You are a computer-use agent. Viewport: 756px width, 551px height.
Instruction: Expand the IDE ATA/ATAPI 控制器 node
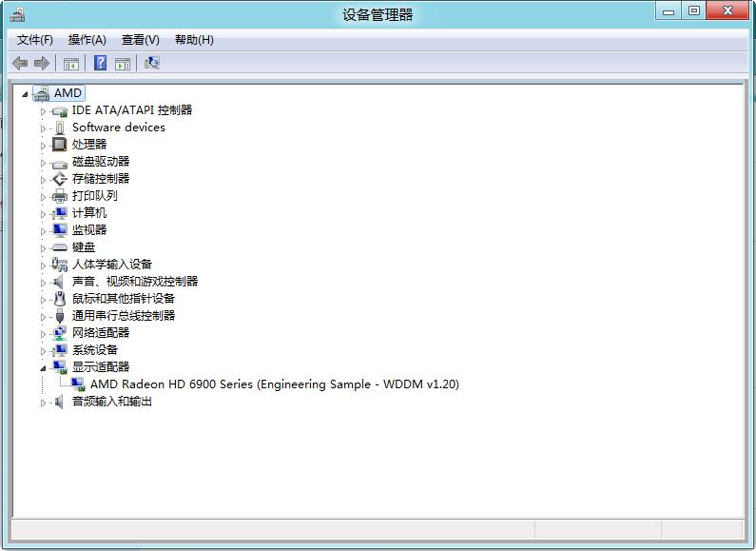[x=43, y=111]
